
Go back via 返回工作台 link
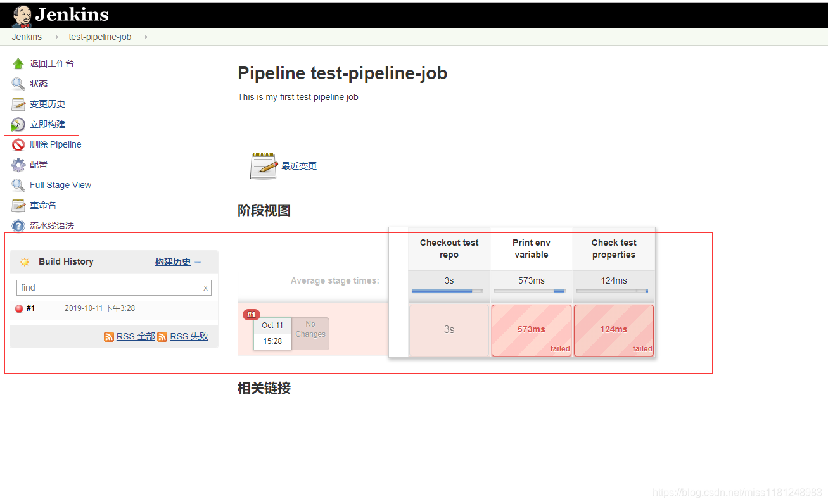(52, 63)
